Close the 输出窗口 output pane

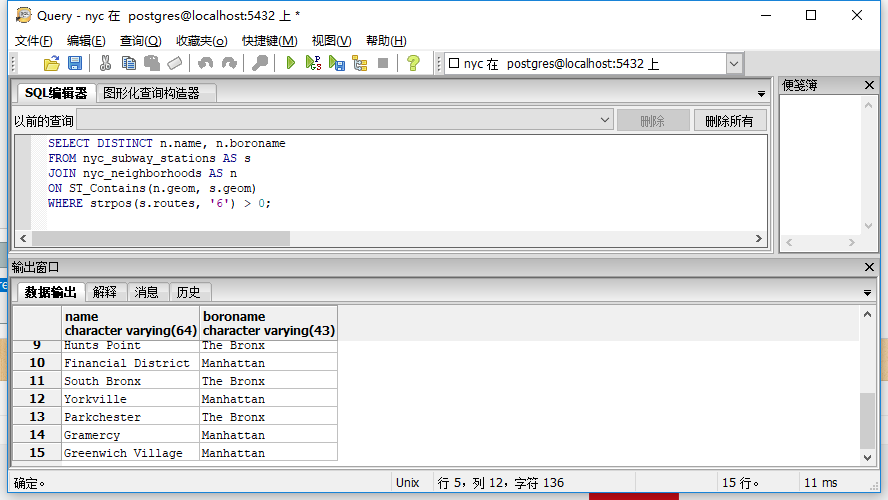pyautogui.click(x=869, y=267)
